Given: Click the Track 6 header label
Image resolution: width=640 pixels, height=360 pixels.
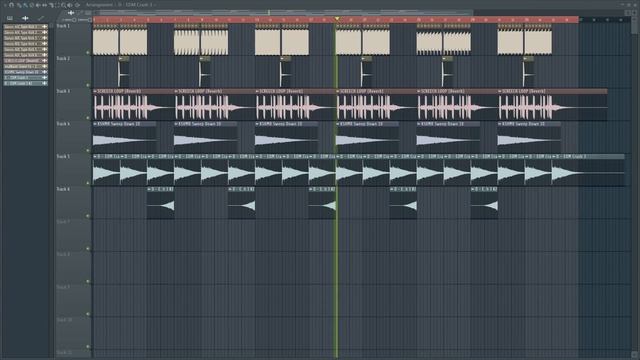Looking at the screenshot, I should pyautogui.click(x=63, y=189).
